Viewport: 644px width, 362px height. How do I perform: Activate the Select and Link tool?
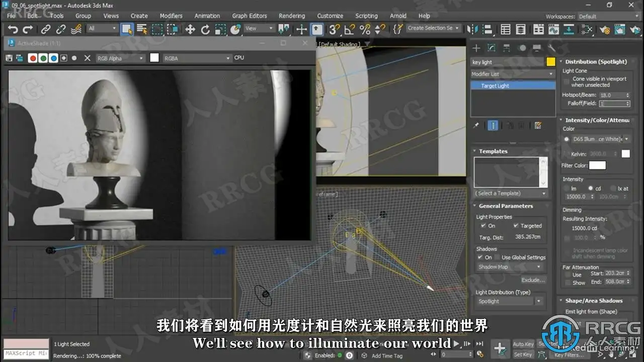(x=46, y=29)
